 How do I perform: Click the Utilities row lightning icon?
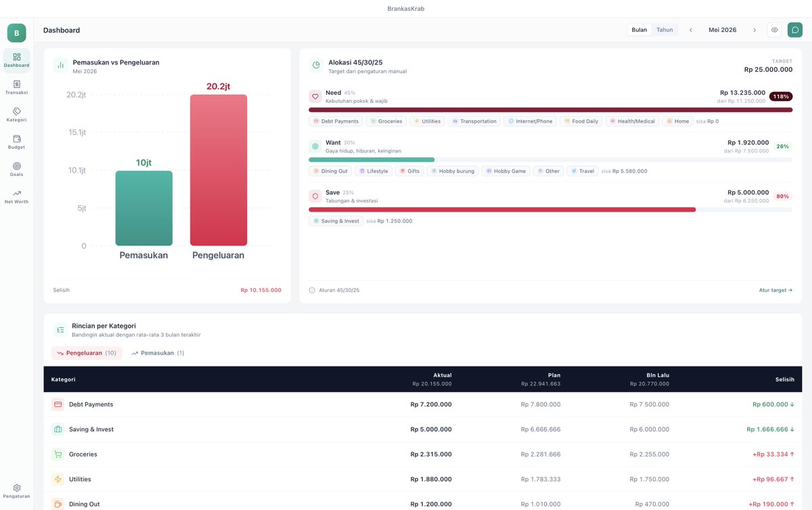pos(58,479)
